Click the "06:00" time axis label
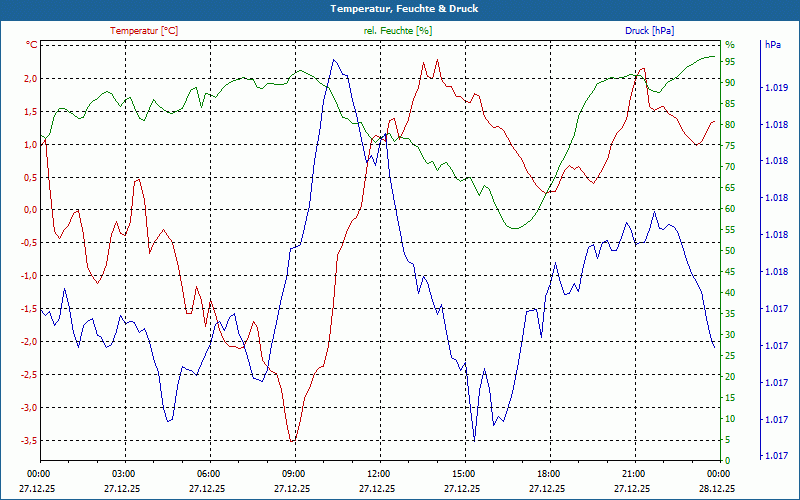 point(208,473)
